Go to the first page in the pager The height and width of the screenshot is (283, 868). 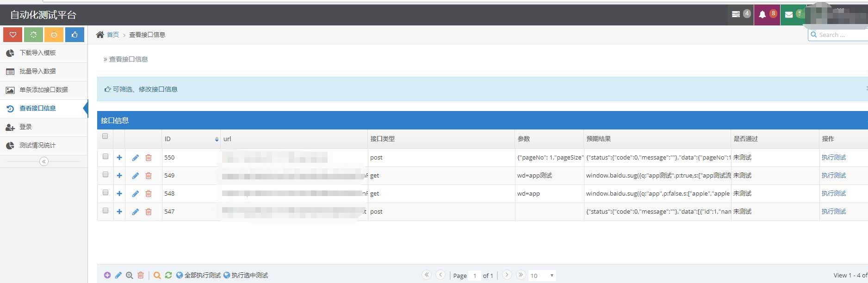427,275
